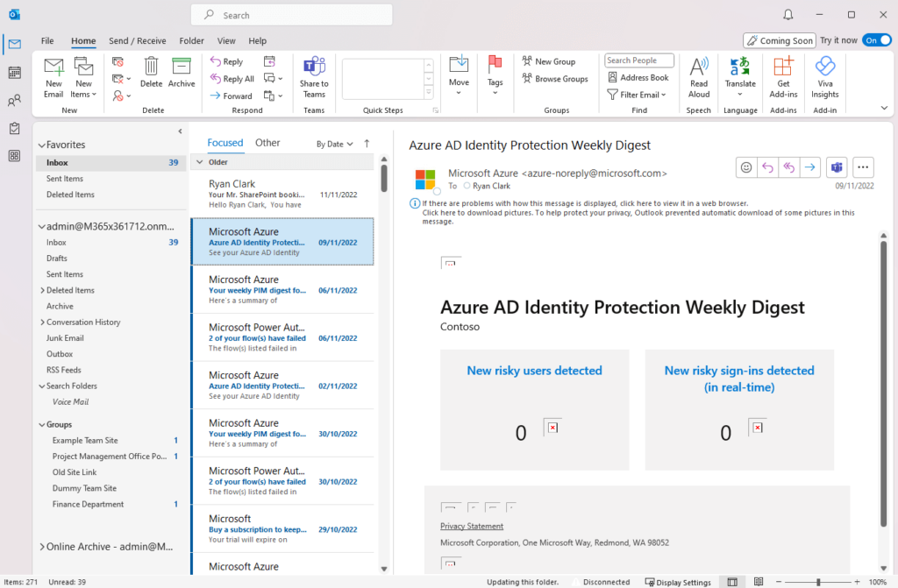
Task: Click the top Search box
Action: pos(291,15)
